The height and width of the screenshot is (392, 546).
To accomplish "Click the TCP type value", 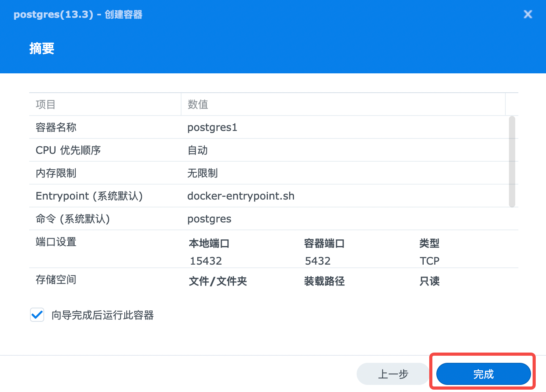I will [x=430, y=261].
